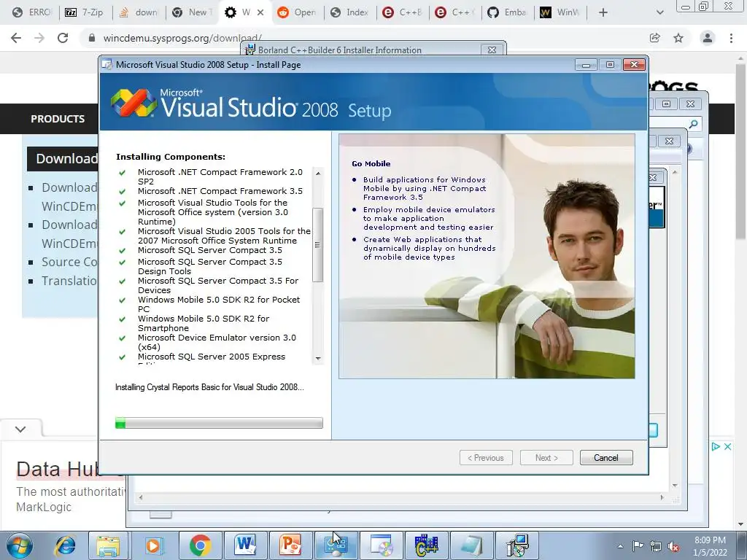Open a new Chrome tab

pos(603,12)
